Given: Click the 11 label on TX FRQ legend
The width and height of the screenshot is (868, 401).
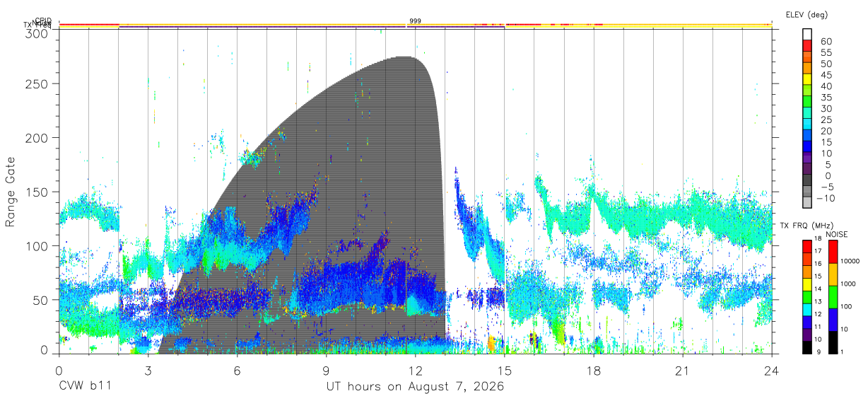Looking at the screenshot, I should (x=816, y=327).
